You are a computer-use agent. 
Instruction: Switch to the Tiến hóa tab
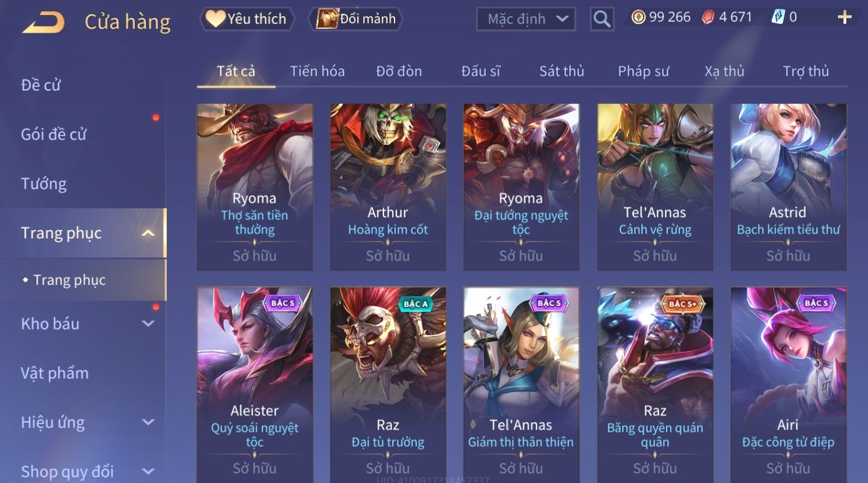click(317, 71)
